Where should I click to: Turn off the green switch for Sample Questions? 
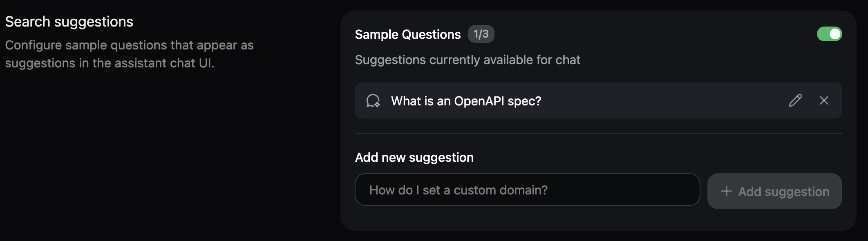(830, 34)
